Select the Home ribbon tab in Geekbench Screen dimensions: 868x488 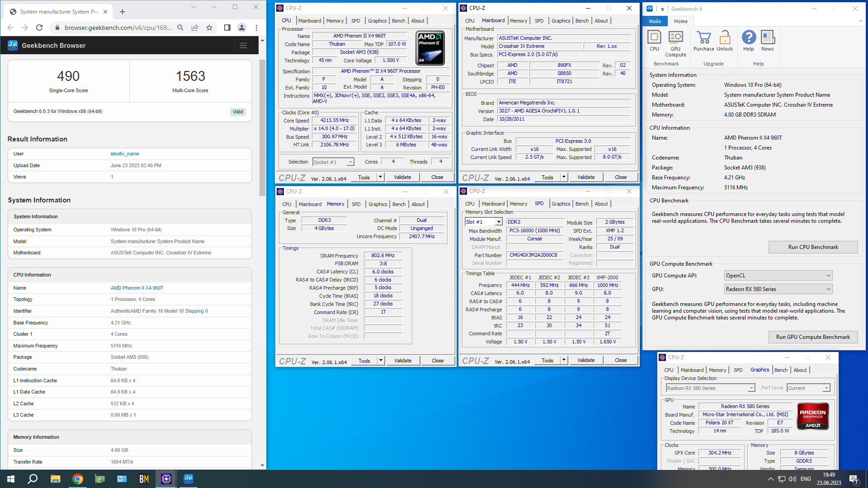coord(680,21)
